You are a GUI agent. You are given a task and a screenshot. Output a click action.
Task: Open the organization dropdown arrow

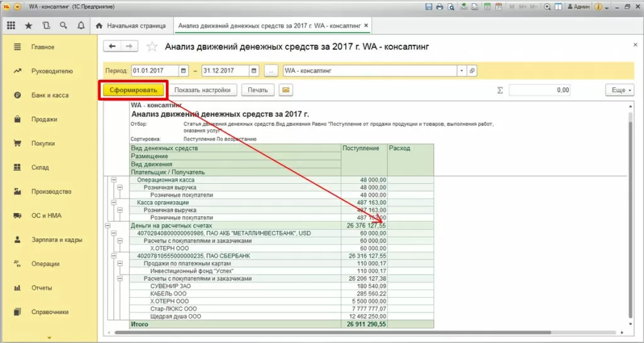click(462, 71)
